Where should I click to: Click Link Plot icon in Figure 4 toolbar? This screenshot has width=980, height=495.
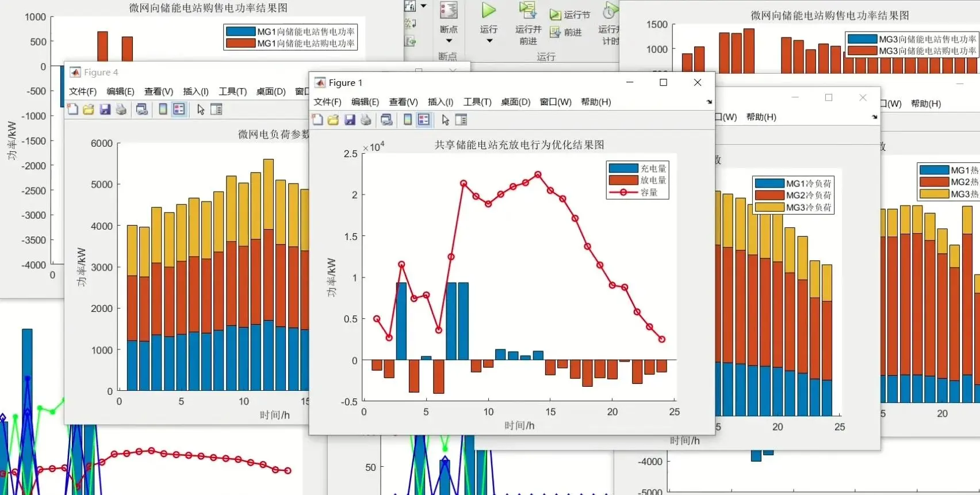(142, 109)
